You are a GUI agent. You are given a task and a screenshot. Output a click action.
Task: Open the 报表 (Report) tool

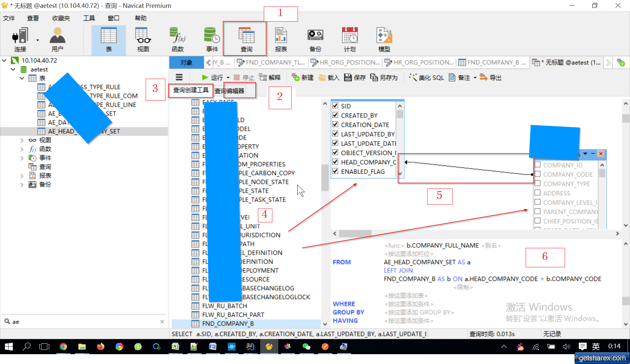click(x=281, y=39)
